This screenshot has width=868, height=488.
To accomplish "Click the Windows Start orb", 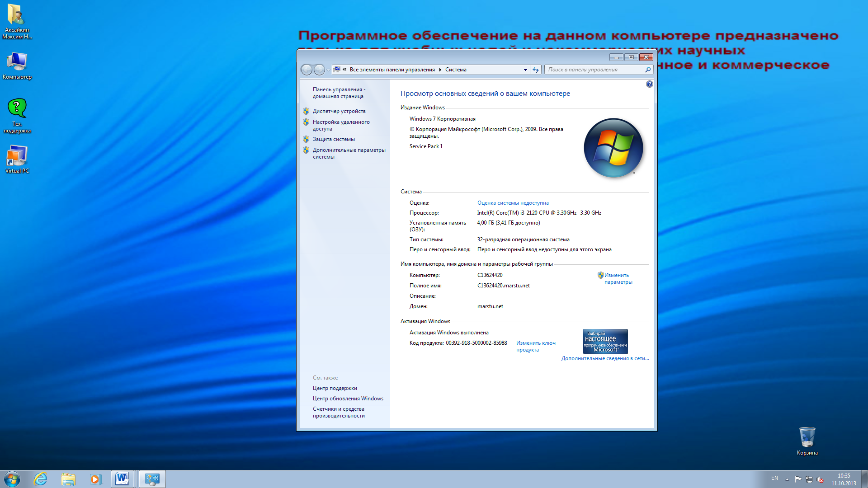I will coord(12,479).
